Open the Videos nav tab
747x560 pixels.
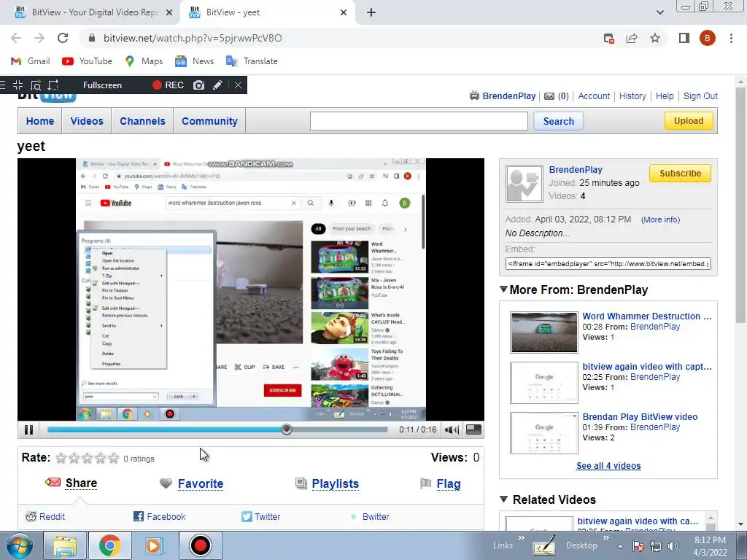point(87,121)
